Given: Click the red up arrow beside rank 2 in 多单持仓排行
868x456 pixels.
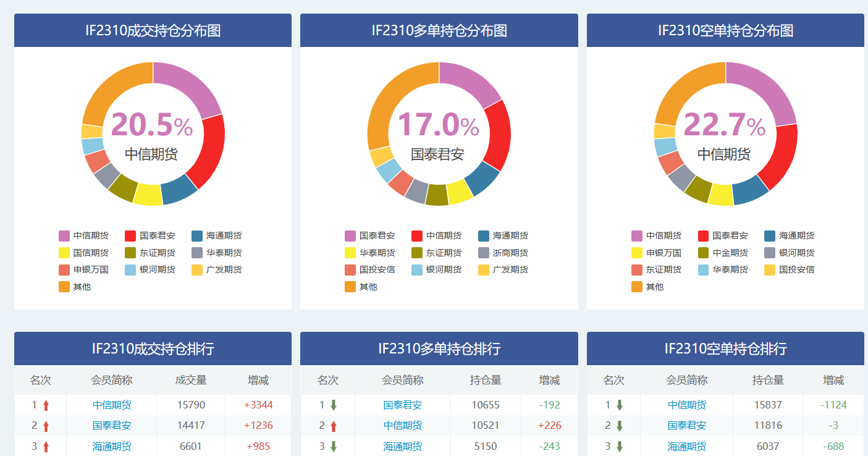Looking at the screenshot, I should (334, 426).
